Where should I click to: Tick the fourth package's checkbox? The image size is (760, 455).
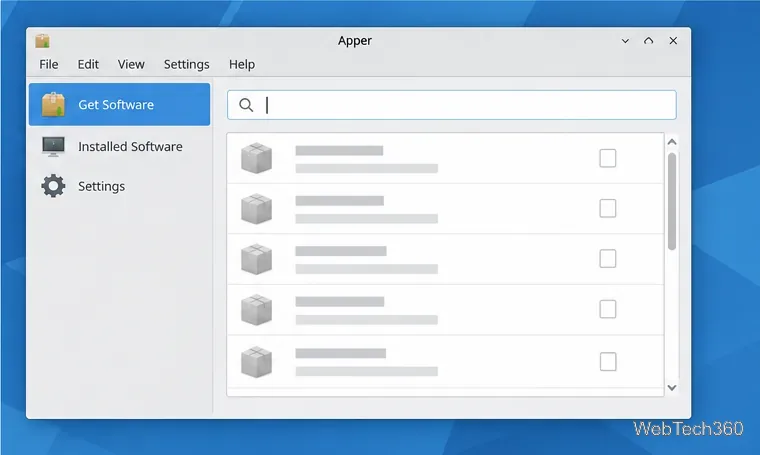coord(608,309)
